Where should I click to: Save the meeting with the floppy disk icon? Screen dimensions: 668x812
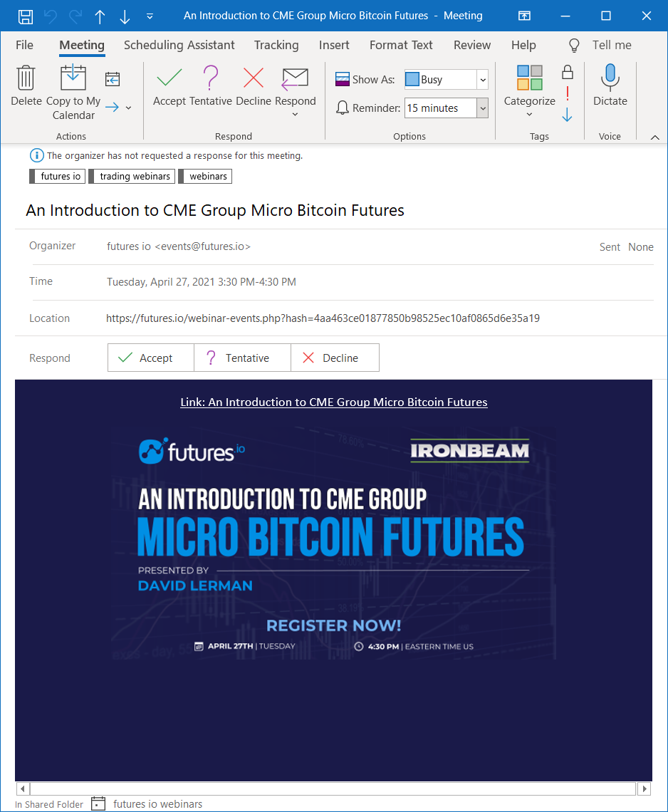(x=26, y=16)
